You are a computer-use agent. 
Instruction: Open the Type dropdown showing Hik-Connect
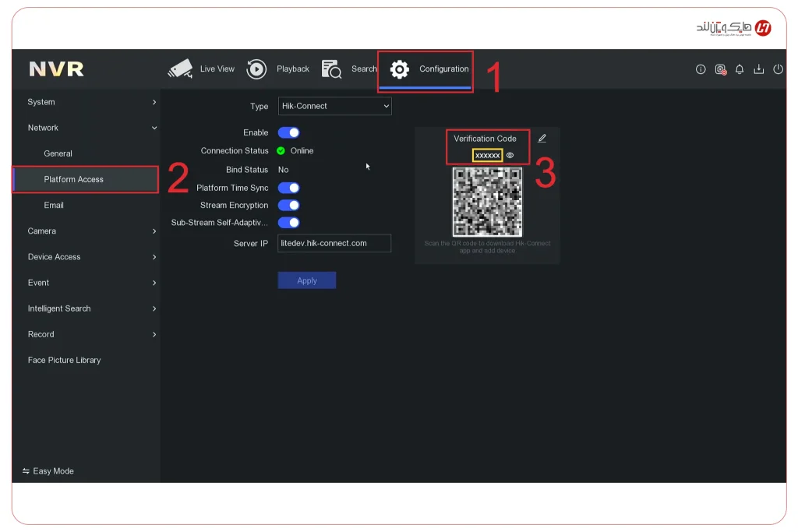(334, 106)
